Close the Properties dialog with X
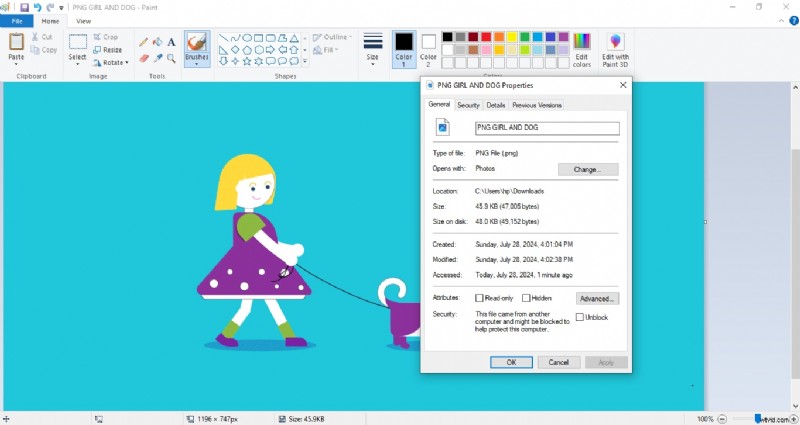Screen dimensions: 800x425 point(623,85)
